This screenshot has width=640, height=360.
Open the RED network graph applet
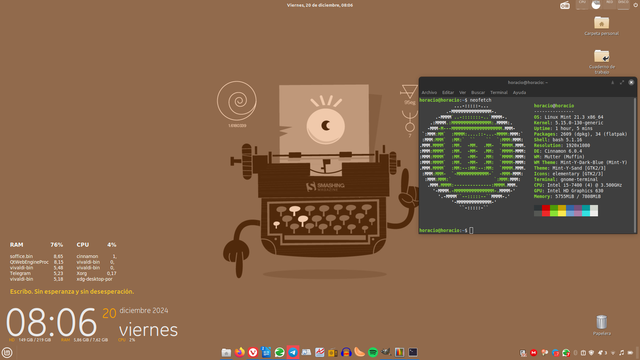coord(609,5)
